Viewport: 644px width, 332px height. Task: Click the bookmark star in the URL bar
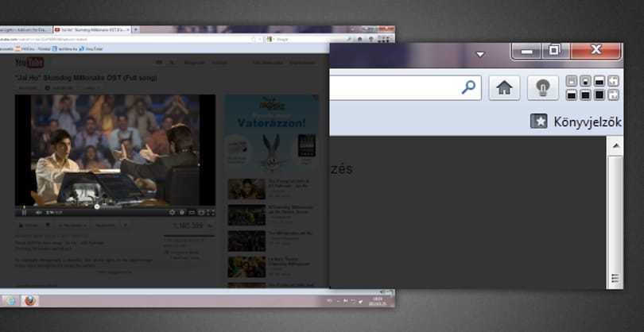click(254, 40)
